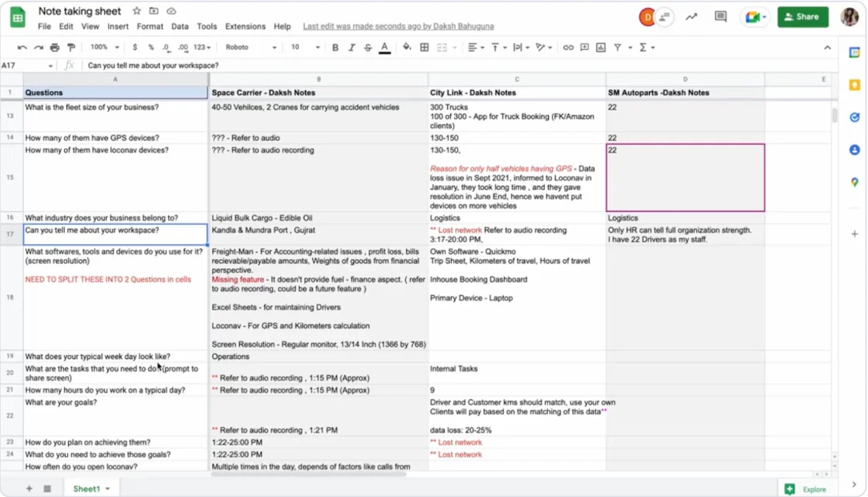The height and width of the screenshot is (497, 868).
Task: Start a Meet call with camera icon
Action: 755,17
